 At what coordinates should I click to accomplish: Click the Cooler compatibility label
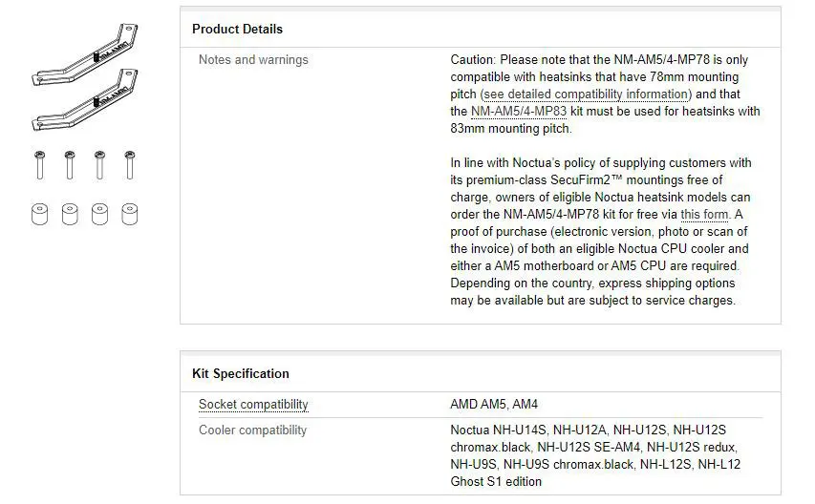[252, 430]
